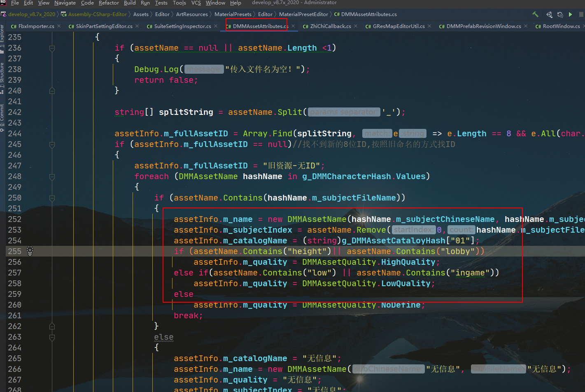Click the "startIndex:" inlay hint on line 253
This screenshot has width=585, height=392.
coord(413,230)
